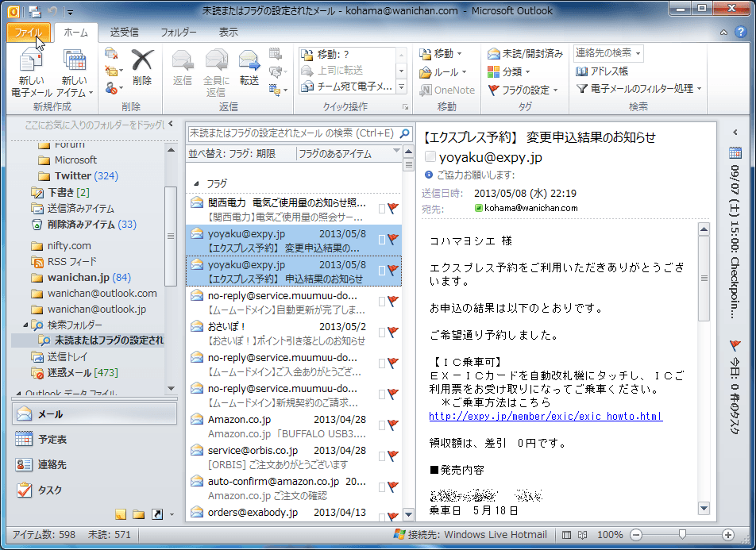Zoom out with minus button
Screen dimensions: 756x550
click(636, 535)
